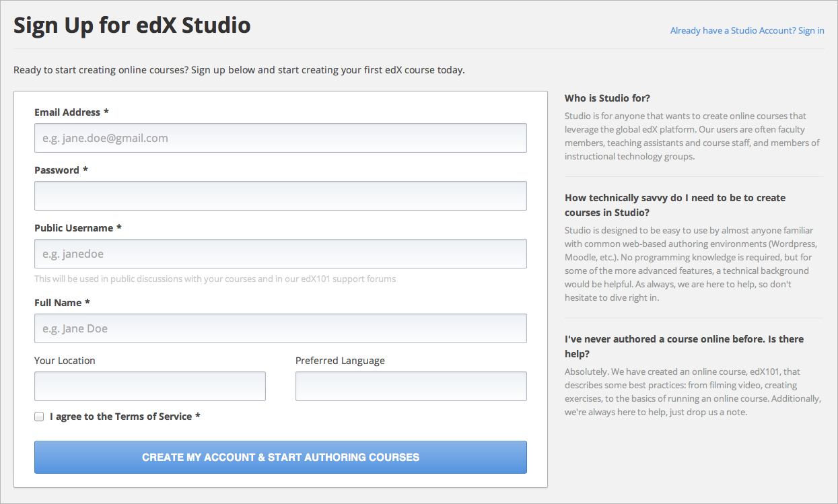This screenshot has height=504, width=838.
Task: Click the Who is Studio for? heading
Action: tap(607, 98)
